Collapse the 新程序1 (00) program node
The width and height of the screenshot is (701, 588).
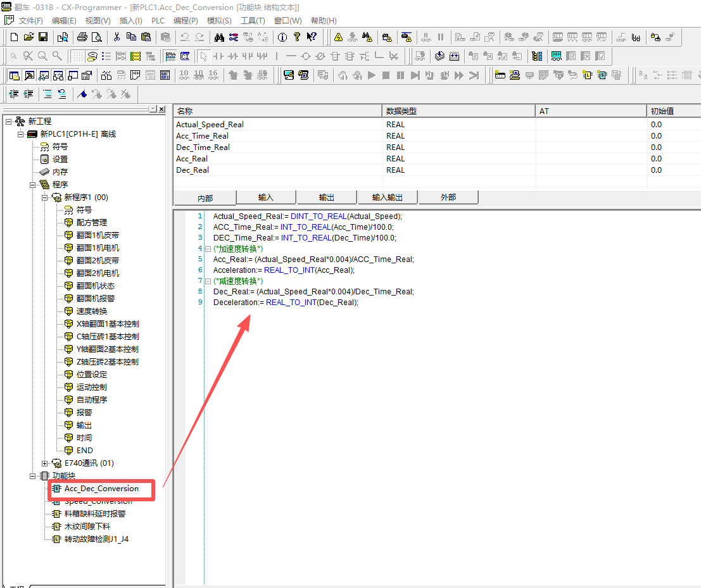pos(45,197)
